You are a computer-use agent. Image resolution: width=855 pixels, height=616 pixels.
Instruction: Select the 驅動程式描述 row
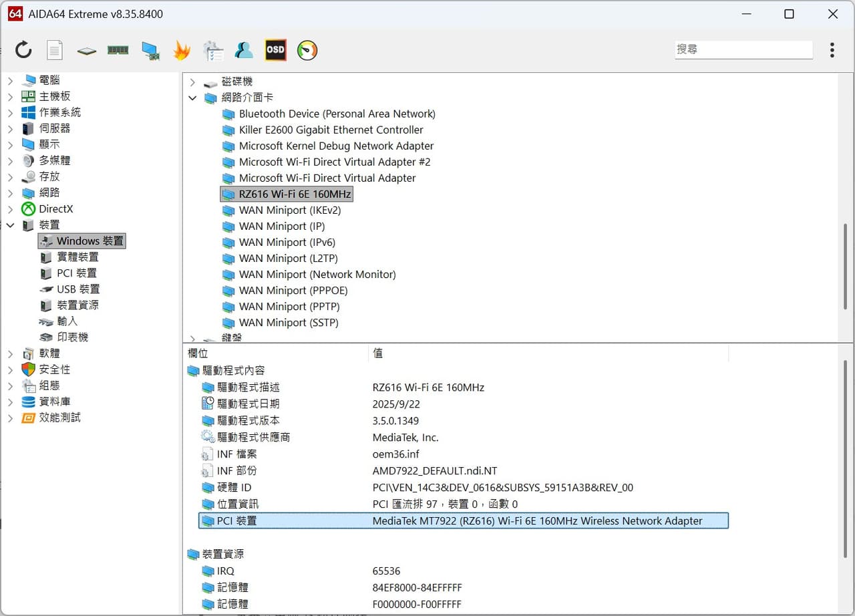click(x=464, y=387)
